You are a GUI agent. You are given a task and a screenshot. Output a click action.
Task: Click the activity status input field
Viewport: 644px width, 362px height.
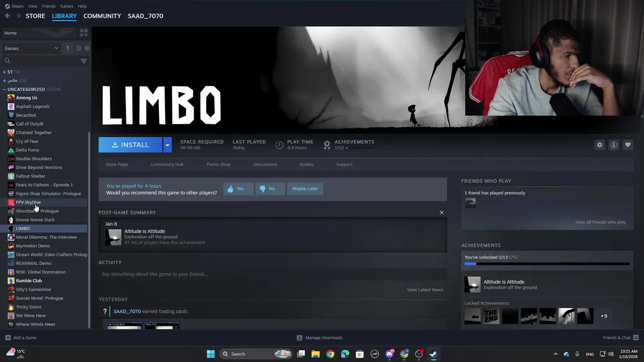point(273,274)
